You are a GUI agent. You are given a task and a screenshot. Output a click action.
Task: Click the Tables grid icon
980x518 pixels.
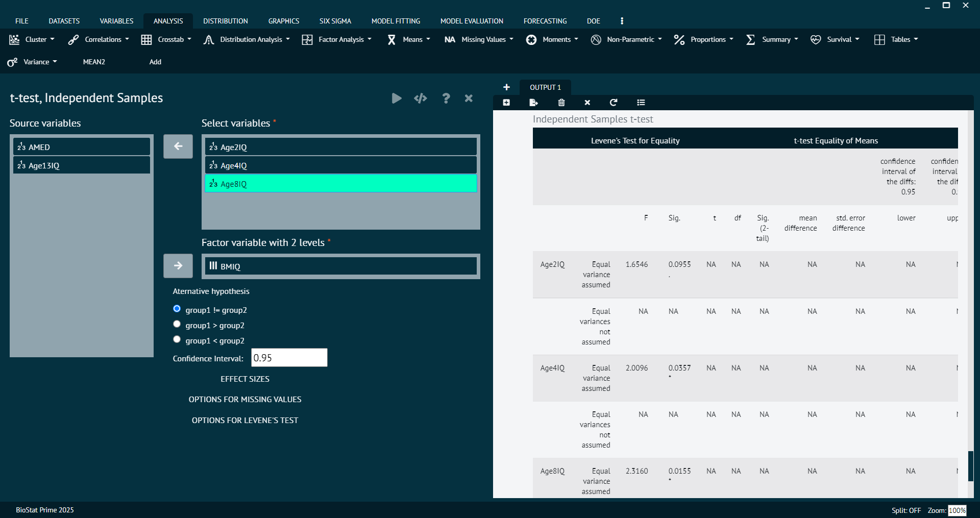(879, 40)
